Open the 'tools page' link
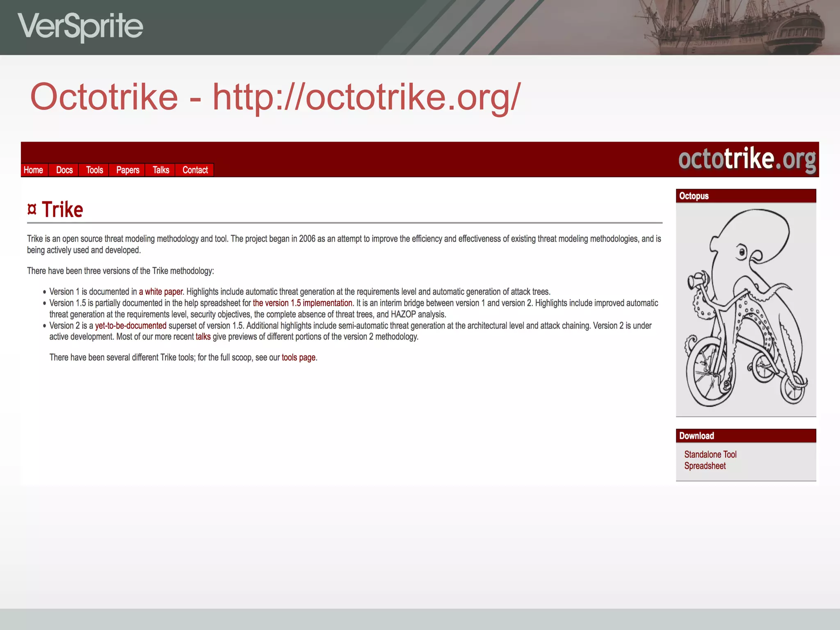 tap(299, 357)
